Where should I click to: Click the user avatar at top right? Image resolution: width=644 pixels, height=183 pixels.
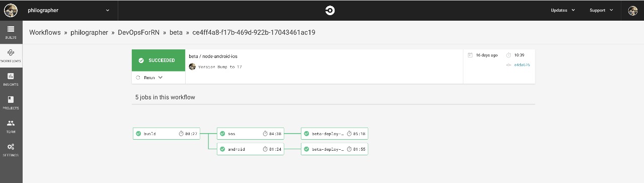[633, 10]
